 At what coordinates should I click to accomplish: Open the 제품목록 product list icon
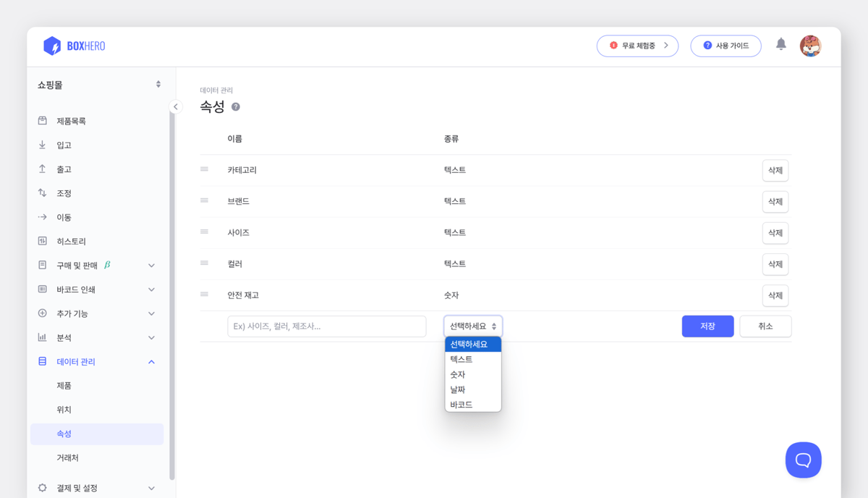[42, 120]
